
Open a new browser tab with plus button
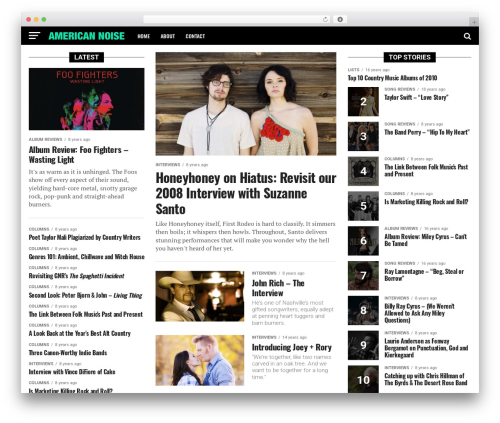click(474, 22)
